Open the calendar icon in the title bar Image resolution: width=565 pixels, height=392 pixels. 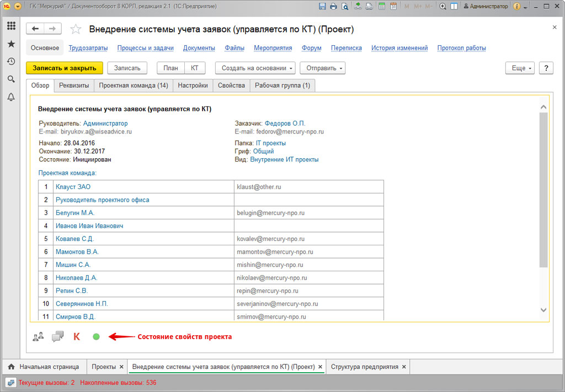pyautogui.click(x=393, y=7)
